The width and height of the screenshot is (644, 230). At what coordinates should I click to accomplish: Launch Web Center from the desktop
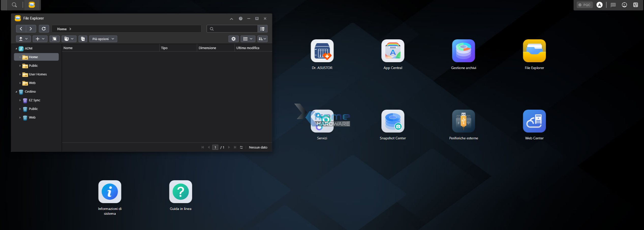534,121
